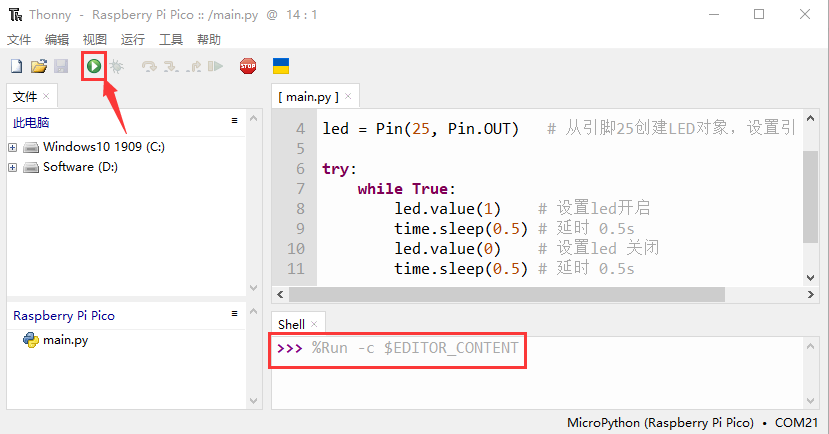This screenshot has height=434, width=829.
Task: Open the 文件 menu
Action: (x=19, y=40)
